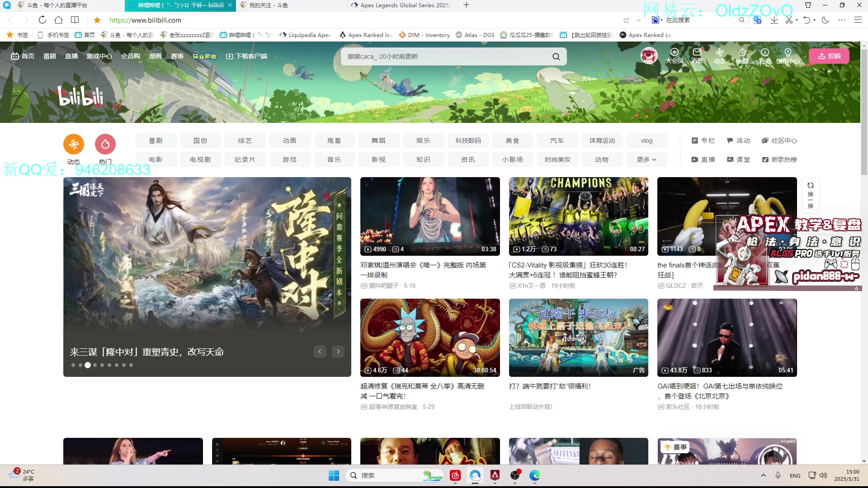Image resolution: width=868 pixels, height=488 pixels.
Task: Click the browser reload icon
Action: [x=42, y=20]
